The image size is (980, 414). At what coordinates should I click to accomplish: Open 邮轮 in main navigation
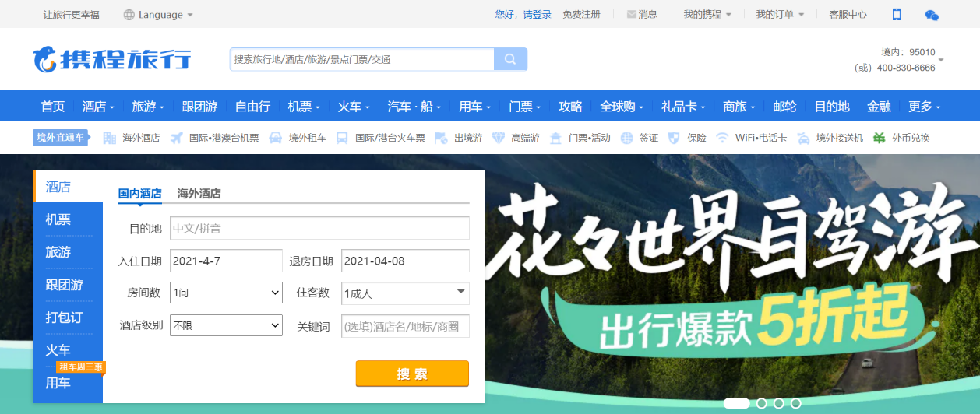click(x=784, y=107)
